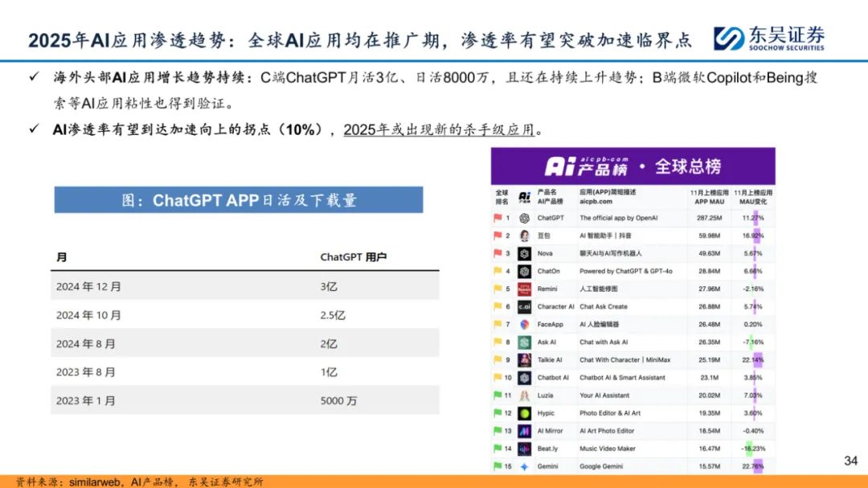Viewport: 868px width, 488px height.
Task: Click 'The official app by OpenAI' description
Action: [618, 218]
